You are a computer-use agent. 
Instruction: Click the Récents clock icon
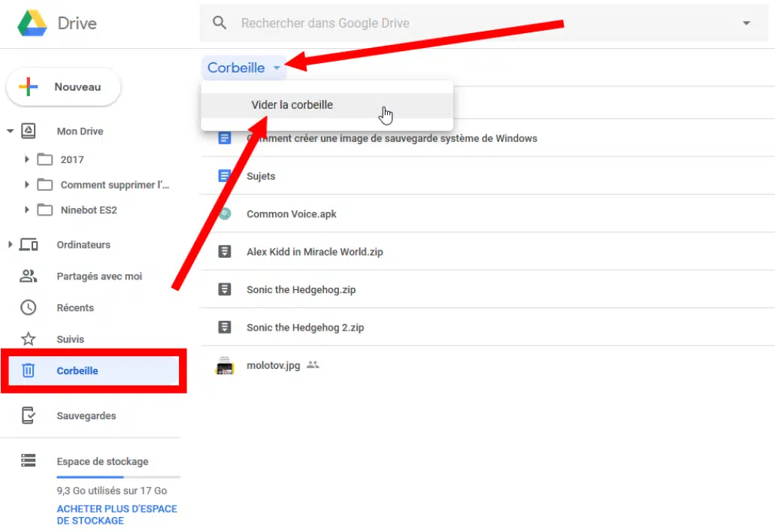[28, 307]
